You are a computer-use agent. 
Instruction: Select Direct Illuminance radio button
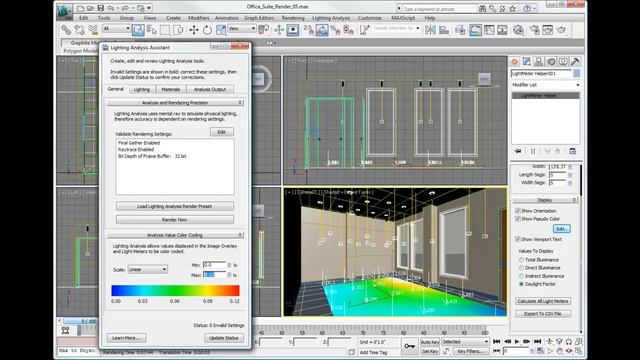pos(521,268)
